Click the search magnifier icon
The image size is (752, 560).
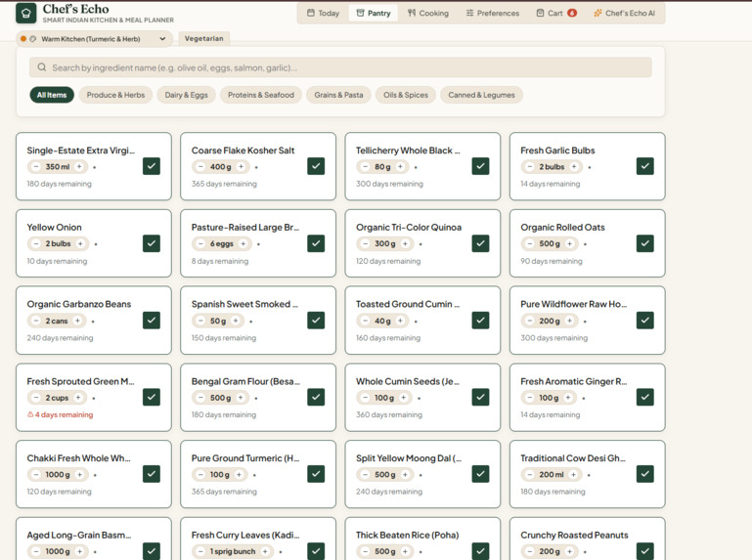(x=42, y=67)
